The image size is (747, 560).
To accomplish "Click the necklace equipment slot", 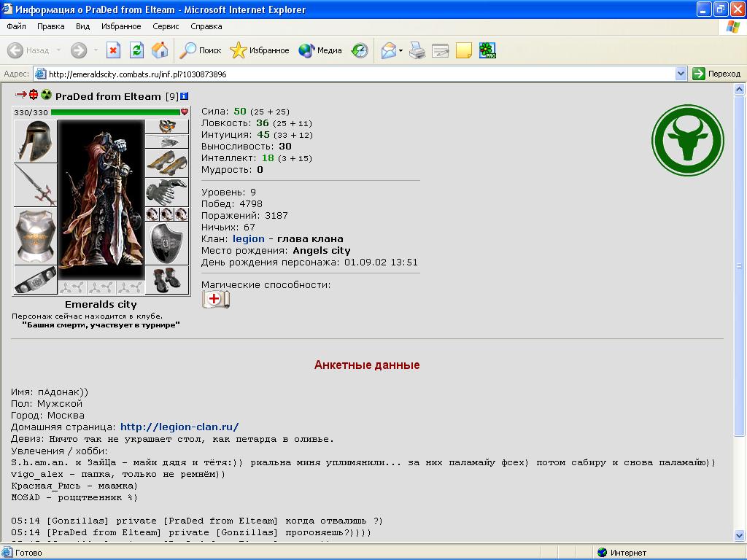I will tap(167, 141).
